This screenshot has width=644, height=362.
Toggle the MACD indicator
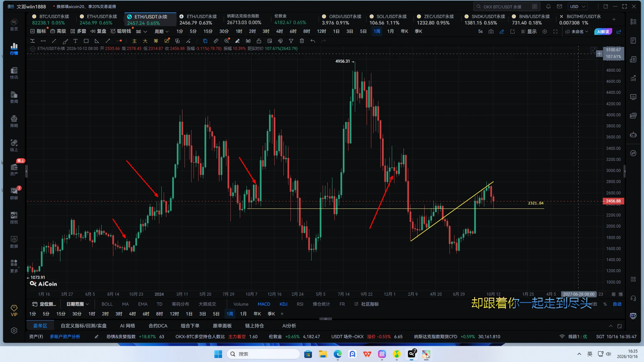pos(264,304)
